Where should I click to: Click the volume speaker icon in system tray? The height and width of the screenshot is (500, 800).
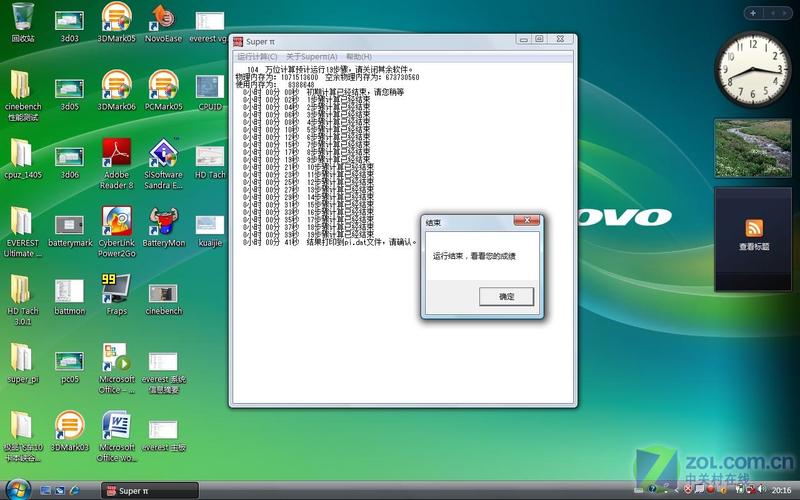761,489
